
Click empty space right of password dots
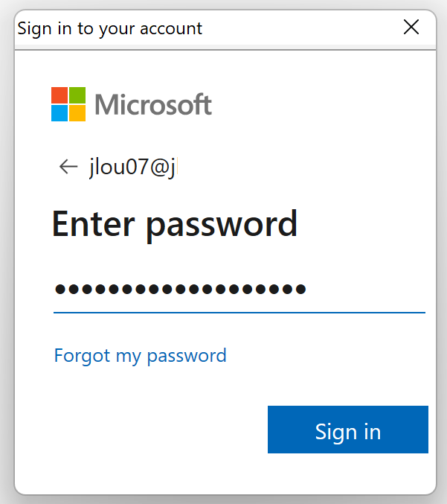366,290
